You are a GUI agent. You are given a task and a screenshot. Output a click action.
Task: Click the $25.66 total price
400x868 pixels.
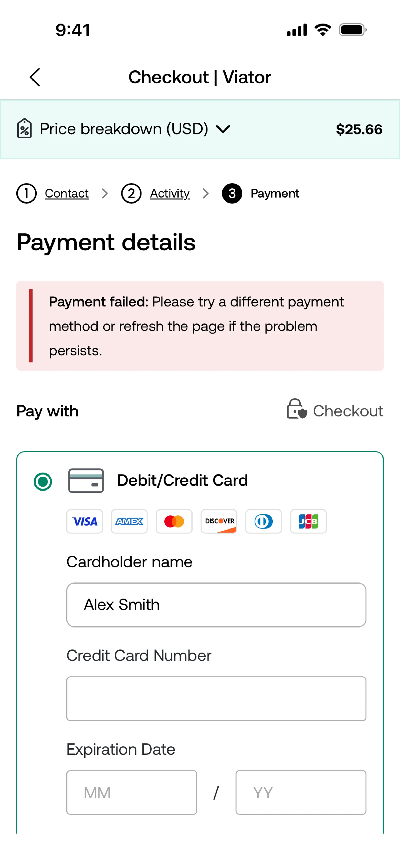[359, 129]
